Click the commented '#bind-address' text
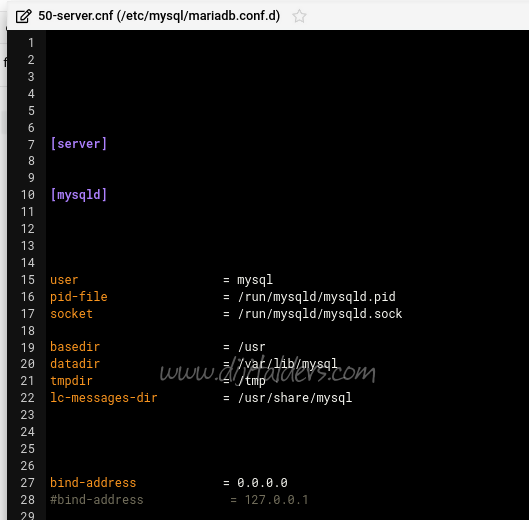Viewport: 529px width, 520px height. tap(97, 500)
